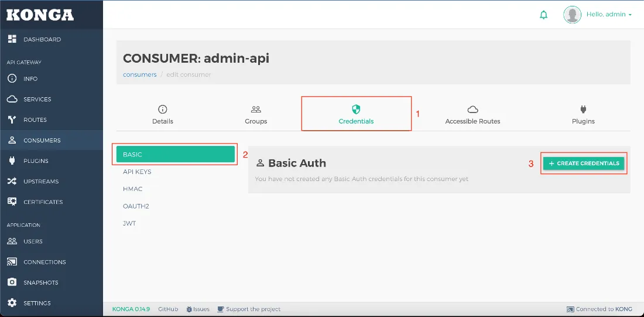Click the CONSUMER: admin-api title
The width and height of the screenshot is (644, 317).
196,59
